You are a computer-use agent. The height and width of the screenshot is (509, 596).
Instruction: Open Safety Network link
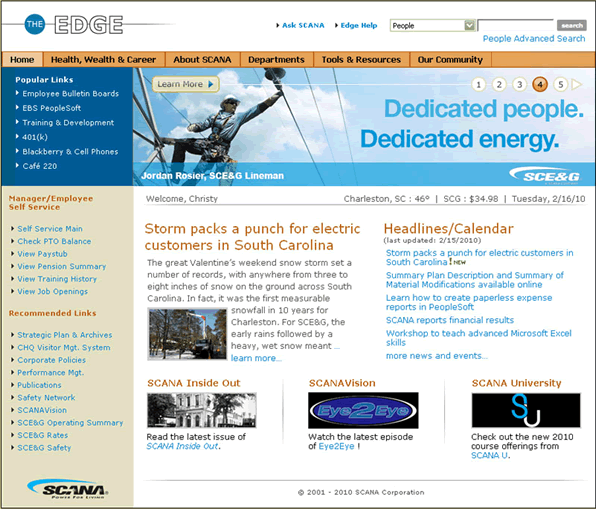click(46, 398)
